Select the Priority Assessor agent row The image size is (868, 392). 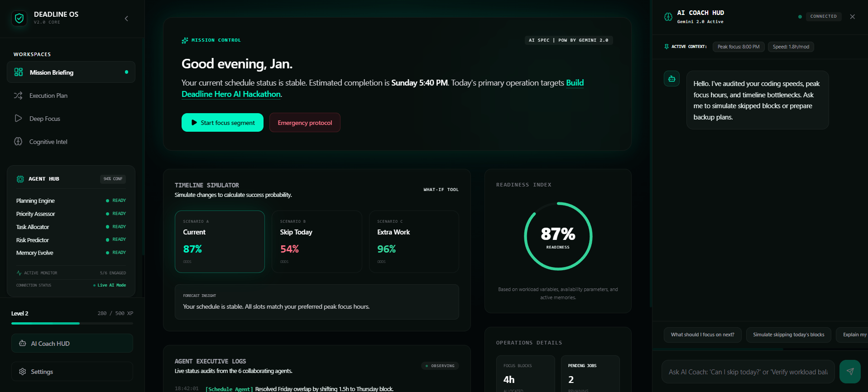pyautogui.click(x=71, y=214)
